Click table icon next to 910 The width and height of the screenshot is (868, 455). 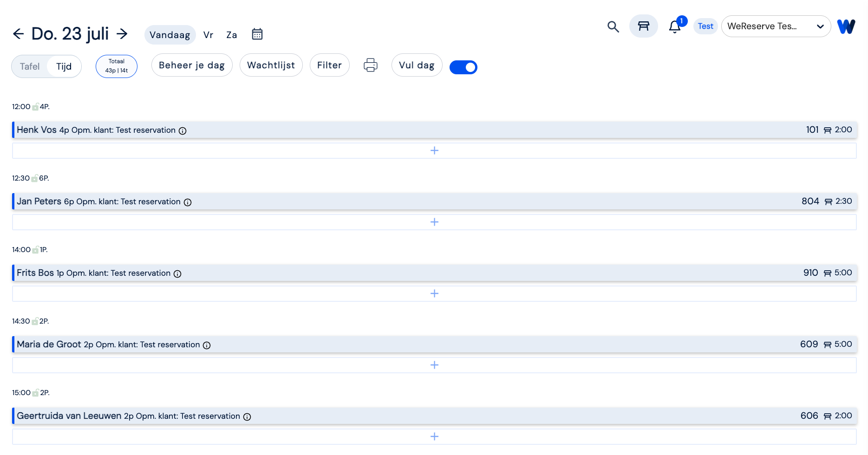pos(828,273)
